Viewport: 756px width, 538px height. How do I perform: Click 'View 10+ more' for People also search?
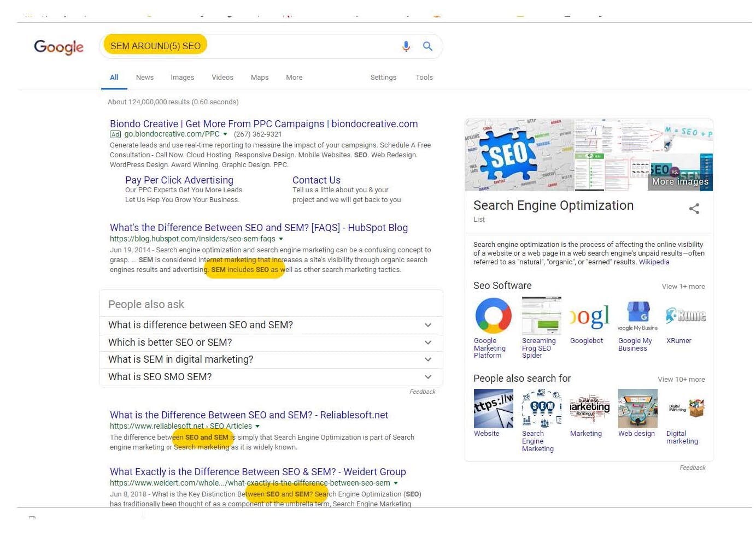point(681,380)
